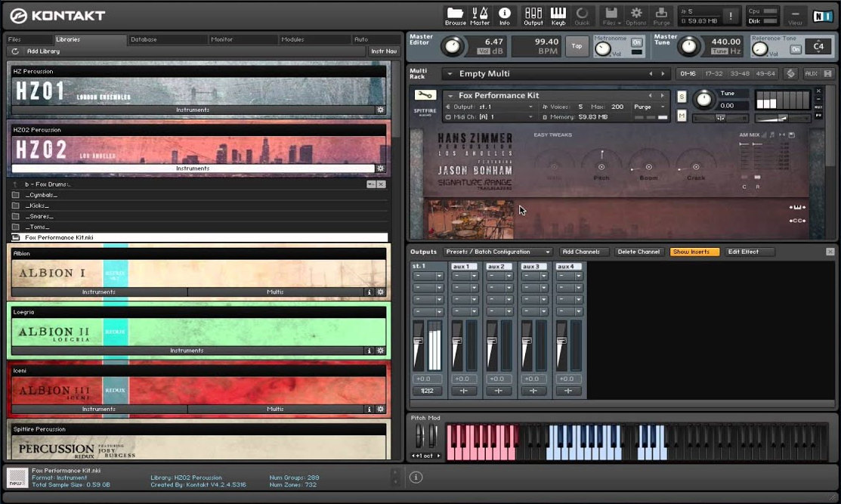The image size is (841, 504).
Task: Click the st.1 output channel fader
Action: 418,341
